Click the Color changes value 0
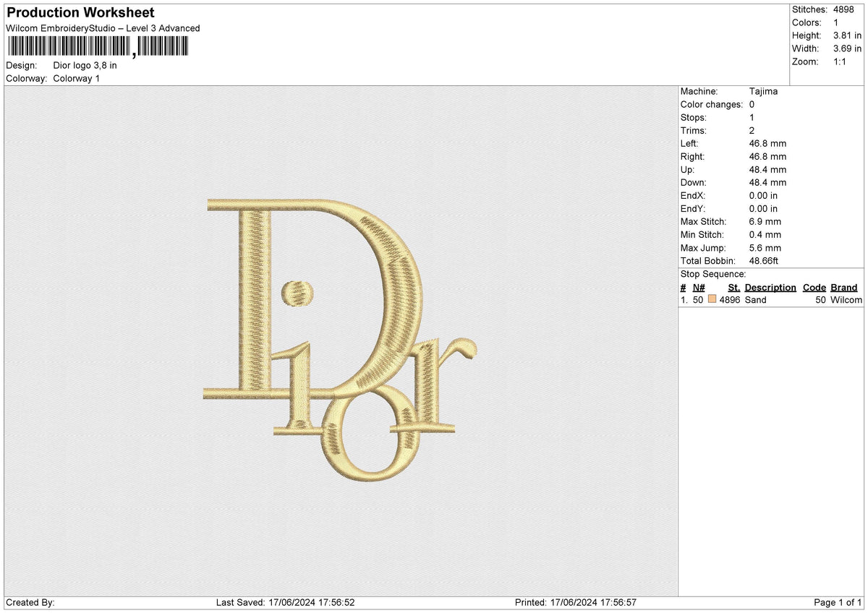The width and height of the screenshot is (868, 613). coord(752,105)
